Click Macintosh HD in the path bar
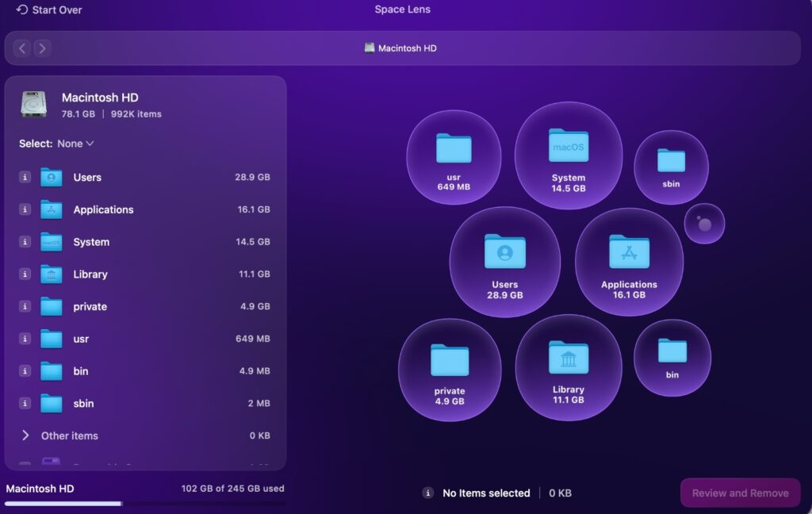Image resolution: width=812 pixels, height=514 pixels. (401, 48)
